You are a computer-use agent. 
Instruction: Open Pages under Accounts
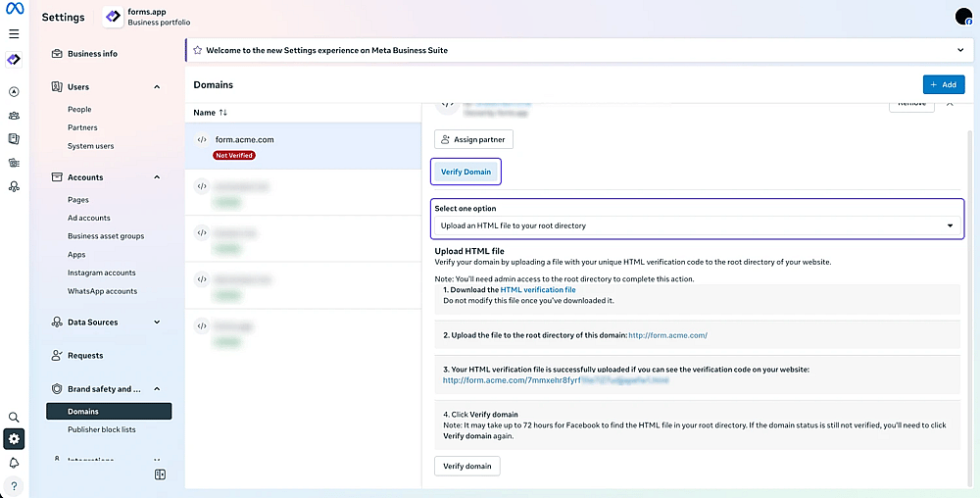78,200
